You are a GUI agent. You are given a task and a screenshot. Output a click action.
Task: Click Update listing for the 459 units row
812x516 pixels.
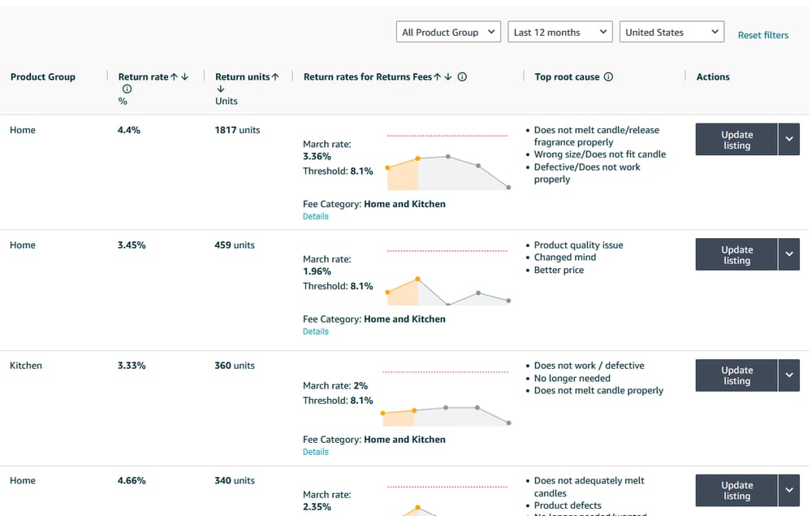736,254
